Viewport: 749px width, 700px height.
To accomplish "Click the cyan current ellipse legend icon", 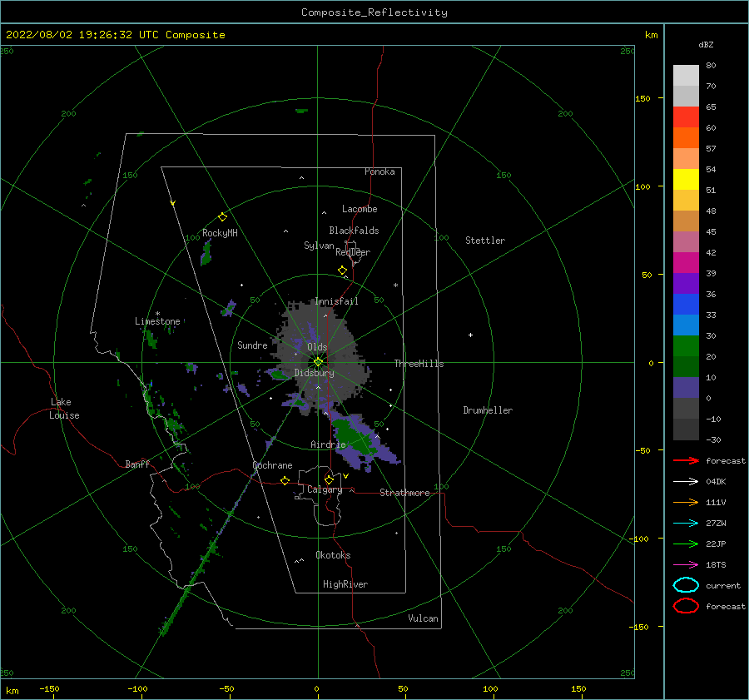I will pyautogui.click(x=686, y=585).
